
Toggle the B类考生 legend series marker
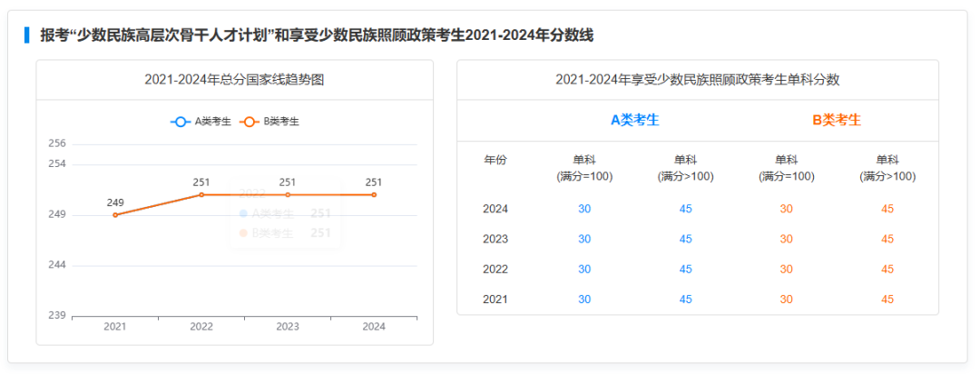250,122
